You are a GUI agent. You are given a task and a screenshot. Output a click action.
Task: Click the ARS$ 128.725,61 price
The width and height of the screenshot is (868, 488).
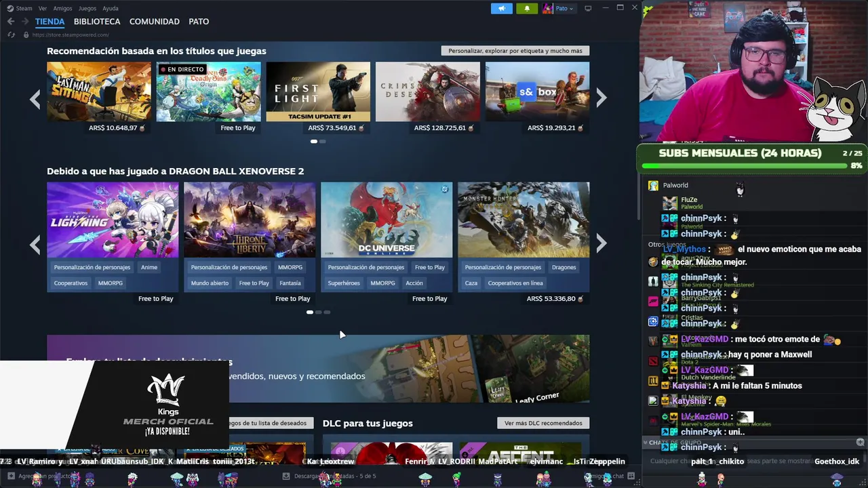440,127
